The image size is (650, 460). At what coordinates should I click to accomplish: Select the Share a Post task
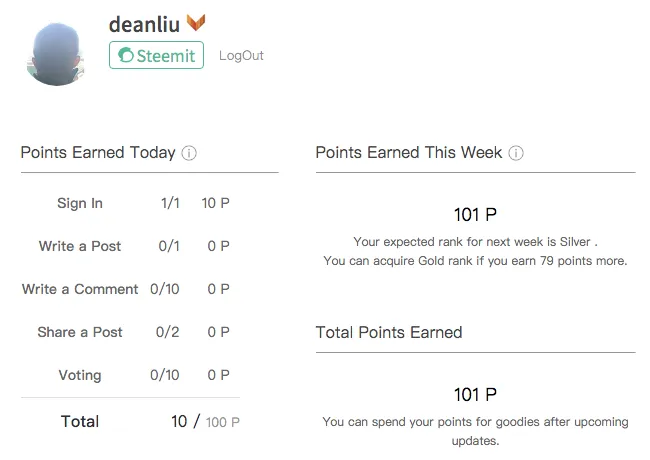[x=80, y=332]
